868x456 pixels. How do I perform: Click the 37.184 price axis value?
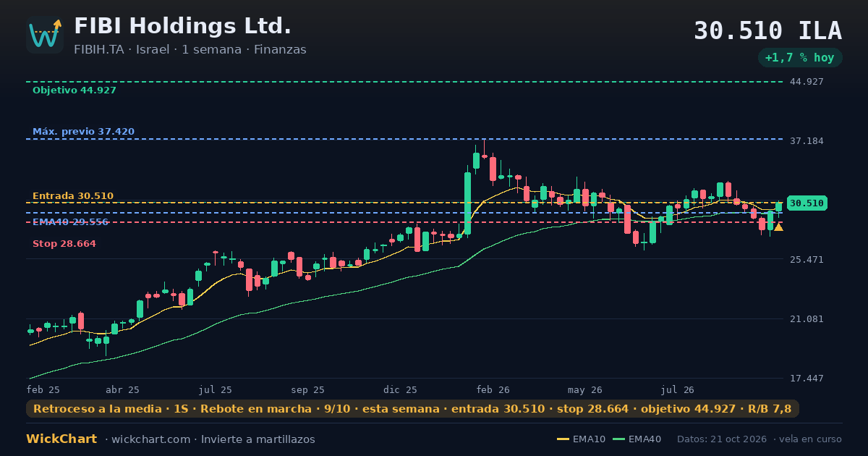tap(807, 141)
